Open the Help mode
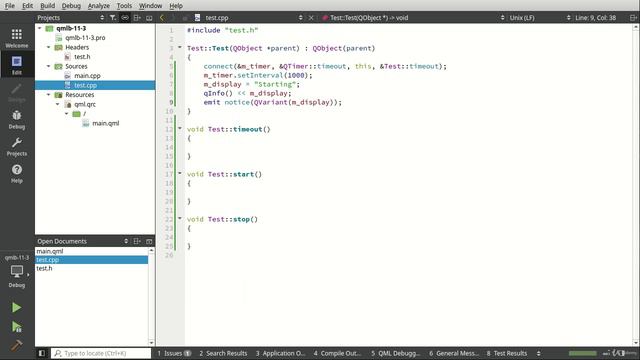This screenshot has height=360, width=640. (17, 173)
